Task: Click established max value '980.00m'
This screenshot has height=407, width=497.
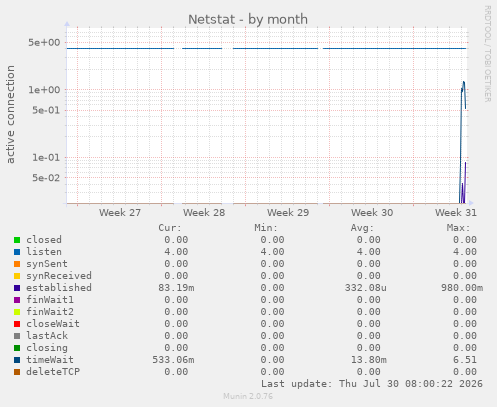Action: [x=462, y=288]
